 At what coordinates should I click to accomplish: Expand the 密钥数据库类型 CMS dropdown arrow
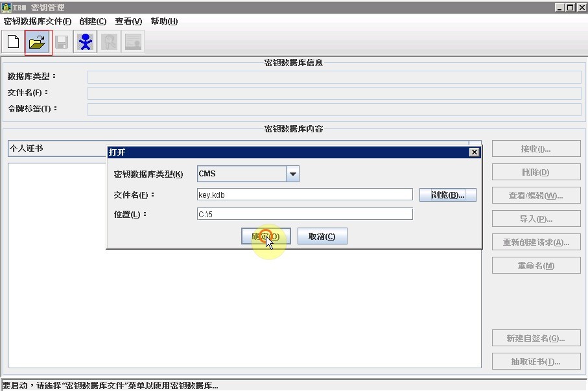pos(292,174)
